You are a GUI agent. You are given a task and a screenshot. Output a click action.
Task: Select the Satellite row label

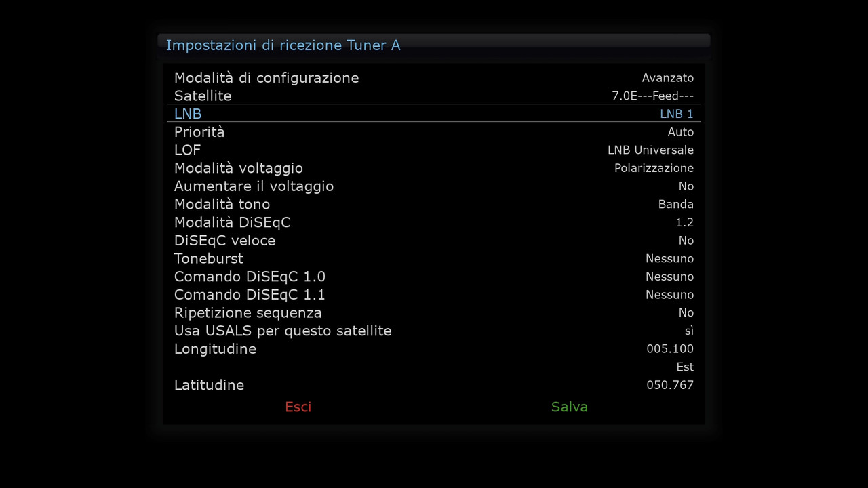pos(203,96)
